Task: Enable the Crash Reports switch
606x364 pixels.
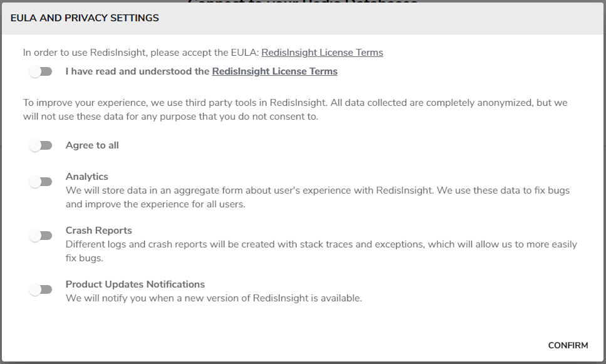Action: pos(41,236)
